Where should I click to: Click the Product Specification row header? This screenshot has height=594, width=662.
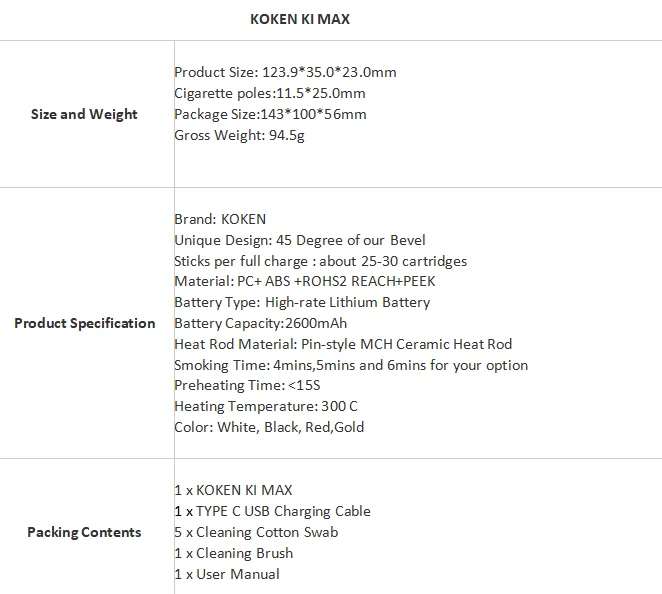click(x=85, y=323)
